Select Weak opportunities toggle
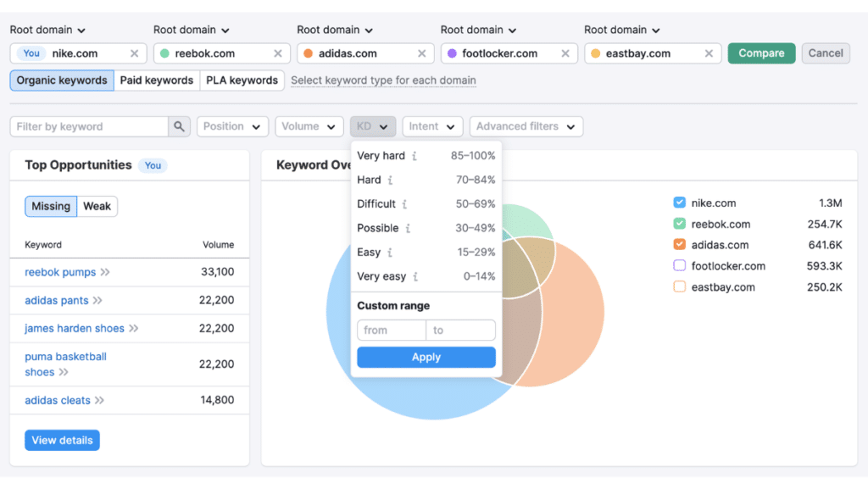 (97, 206)
